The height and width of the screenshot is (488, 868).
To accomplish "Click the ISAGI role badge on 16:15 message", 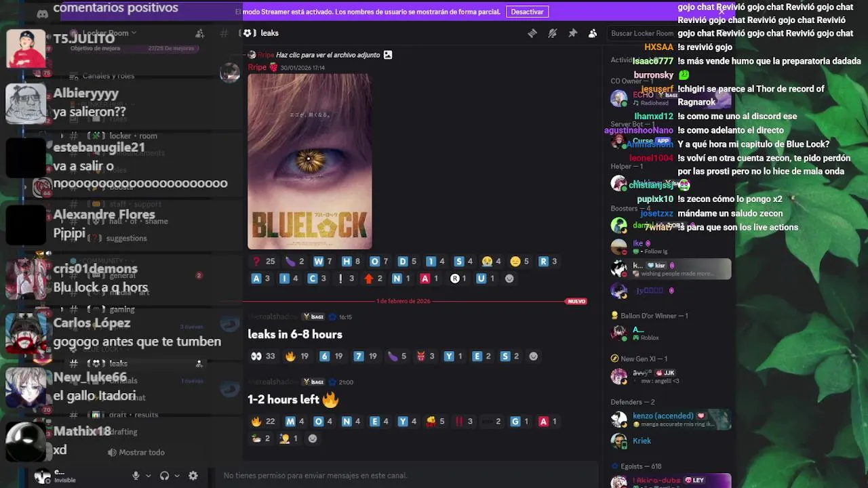I will (x=314, y=317).
